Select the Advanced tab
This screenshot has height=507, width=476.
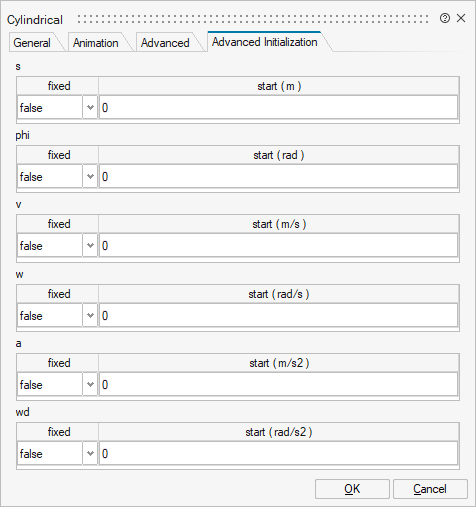point(165,43)
